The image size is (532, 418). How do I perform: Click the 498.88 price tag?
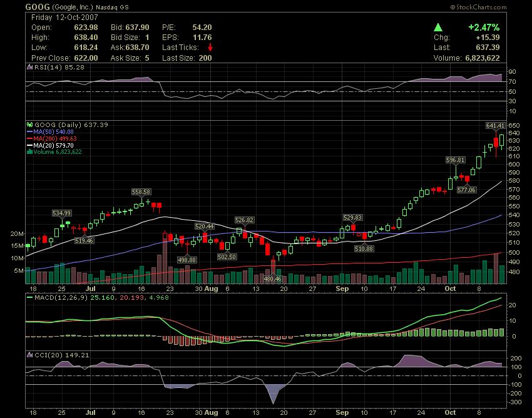click(187, 260)
